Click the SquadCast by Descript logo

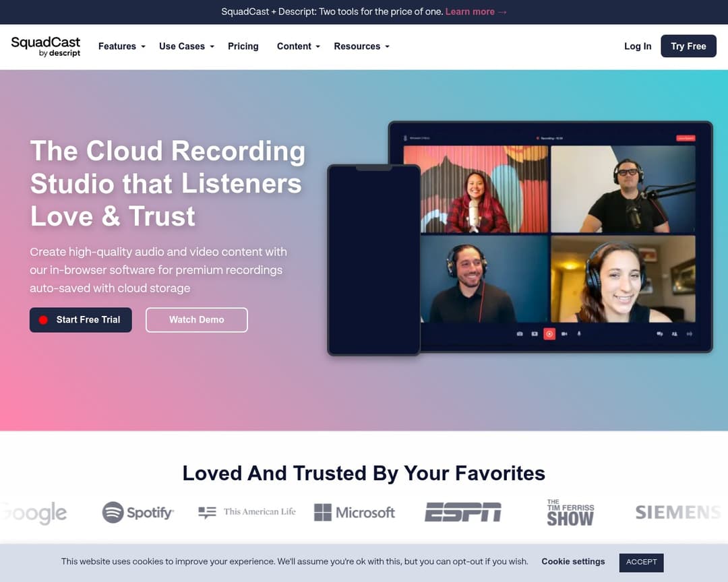[x=46, y=46]
